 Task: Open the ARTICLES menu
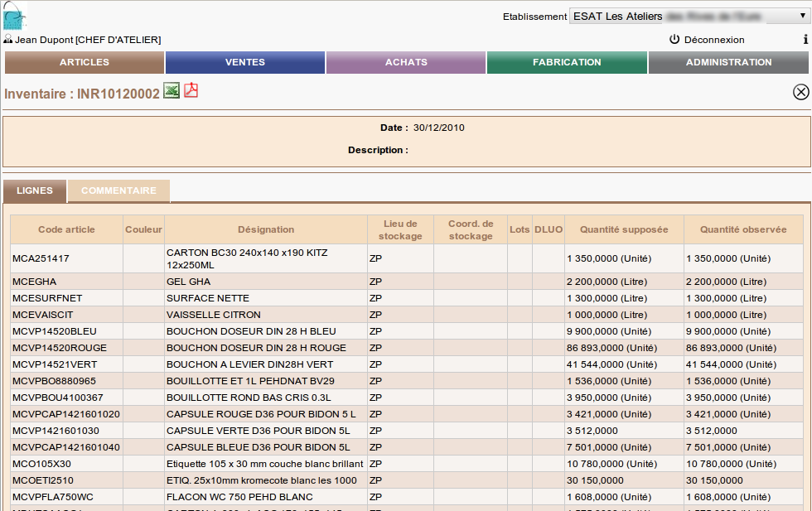point(85,62)
